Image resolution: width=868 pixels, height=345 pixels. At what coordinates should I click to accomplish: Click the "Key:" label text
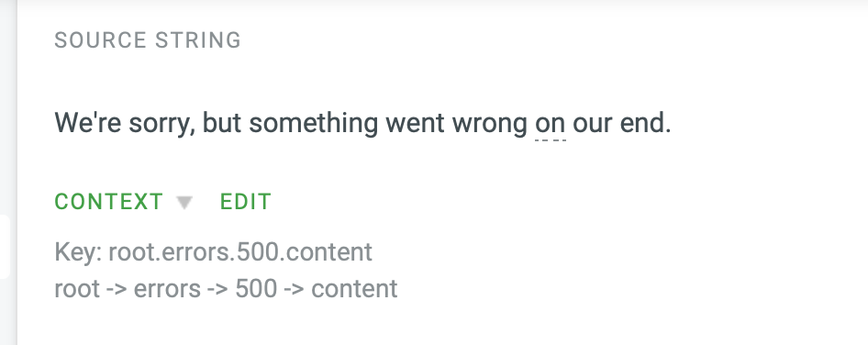click(x=78, y=252)
